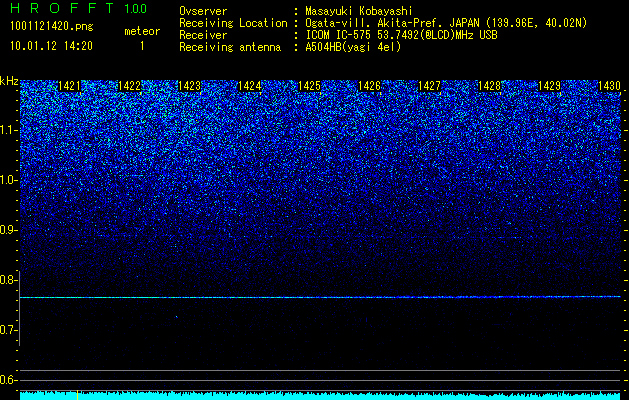Click the HROFFT 1.0.0 title text
The image size is (629, 400).
(79, 8)
